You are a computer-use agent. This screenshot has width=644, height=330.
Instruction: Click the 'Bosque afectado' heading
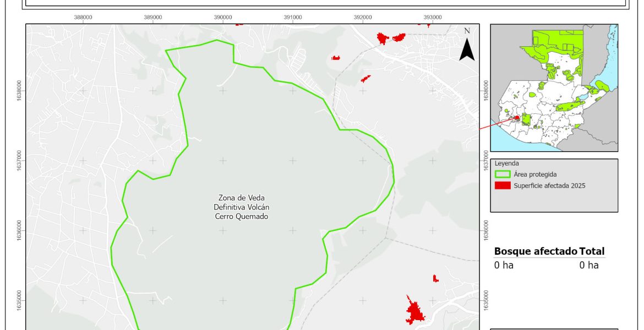[x=536, y=251]
